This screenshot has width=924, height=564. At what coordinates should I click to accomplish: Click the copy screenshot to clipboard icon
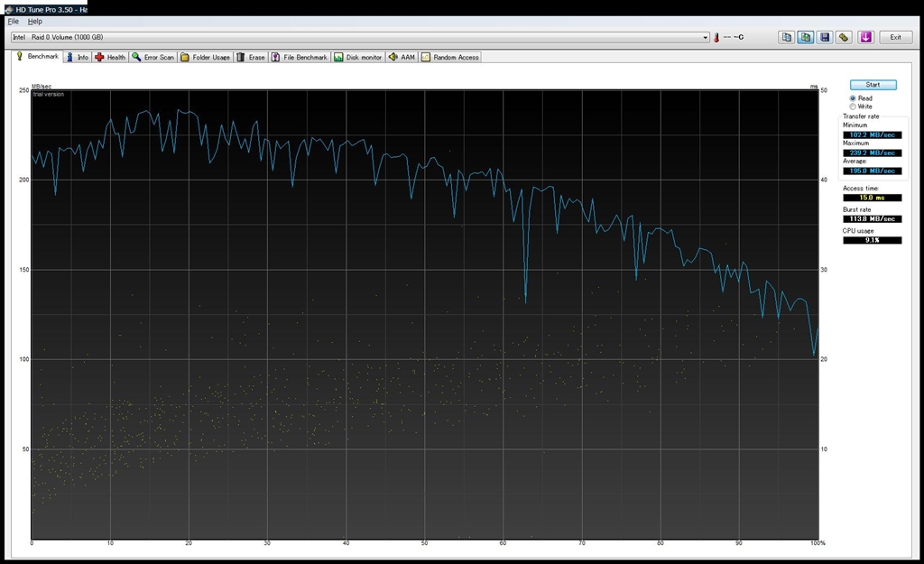point(806,37)
